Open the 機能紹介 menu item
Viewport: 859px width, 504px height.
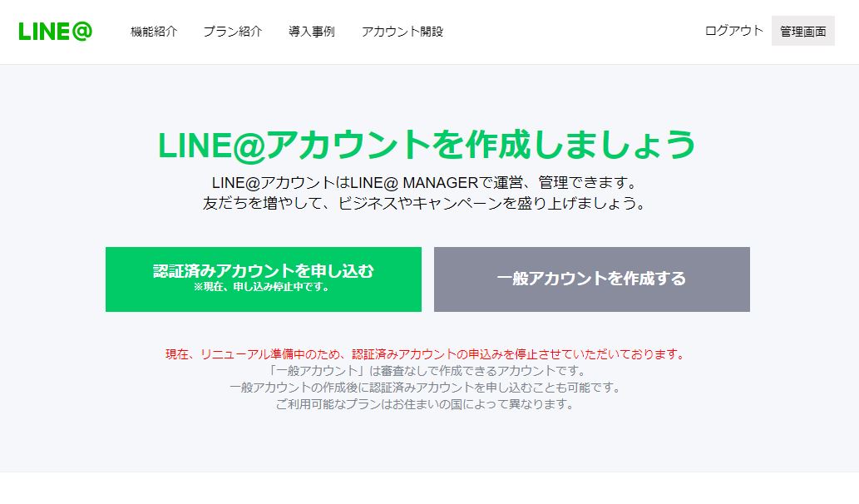coord(154,32)
